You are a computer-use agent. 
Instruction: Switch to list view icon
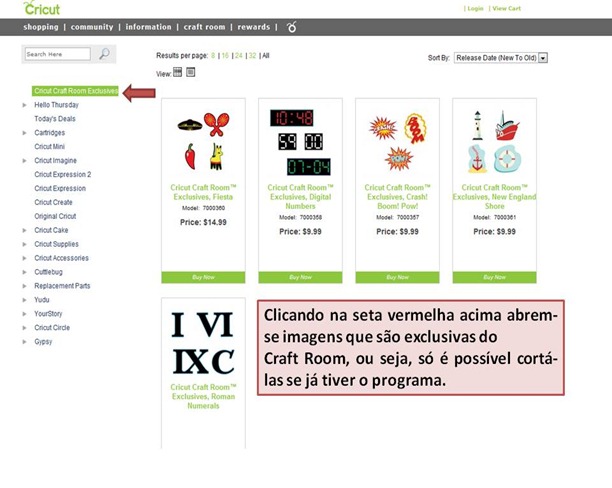(190, 72)
